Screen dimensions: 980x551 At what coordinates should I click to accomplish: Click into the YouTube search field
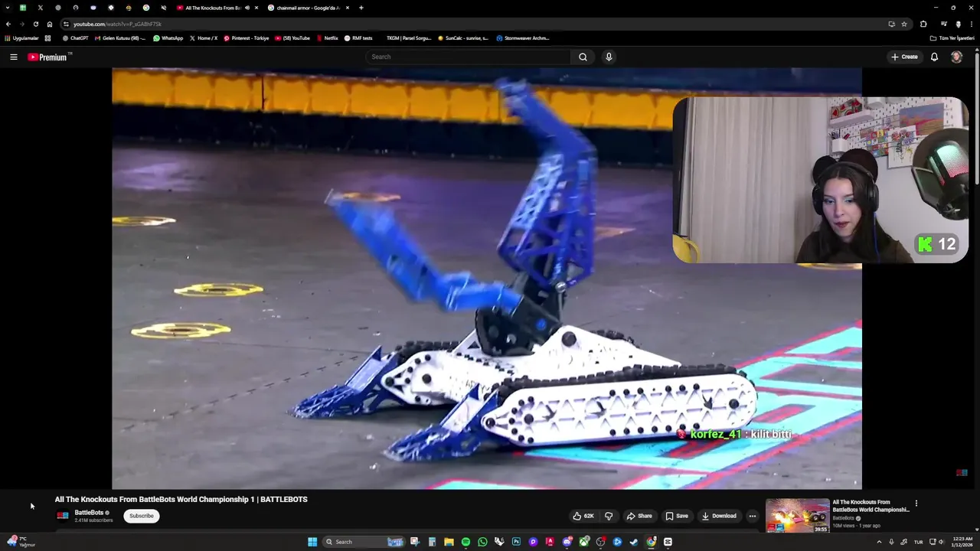click(x=469, y=57)
